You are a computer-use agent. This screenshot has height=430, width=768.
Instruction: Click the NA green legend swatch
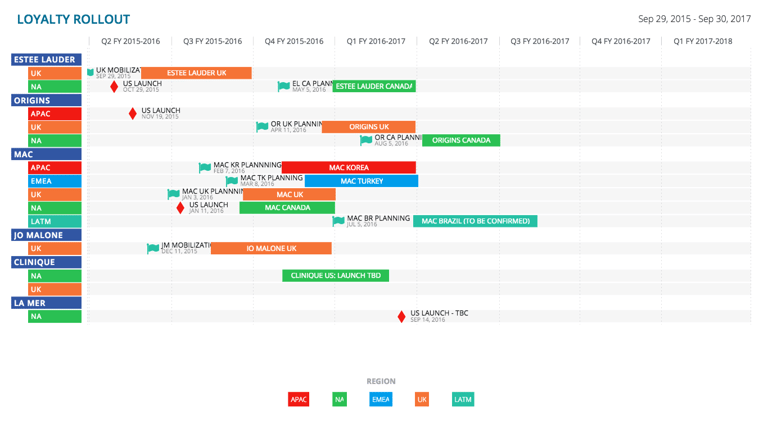[x=339, y=399]
